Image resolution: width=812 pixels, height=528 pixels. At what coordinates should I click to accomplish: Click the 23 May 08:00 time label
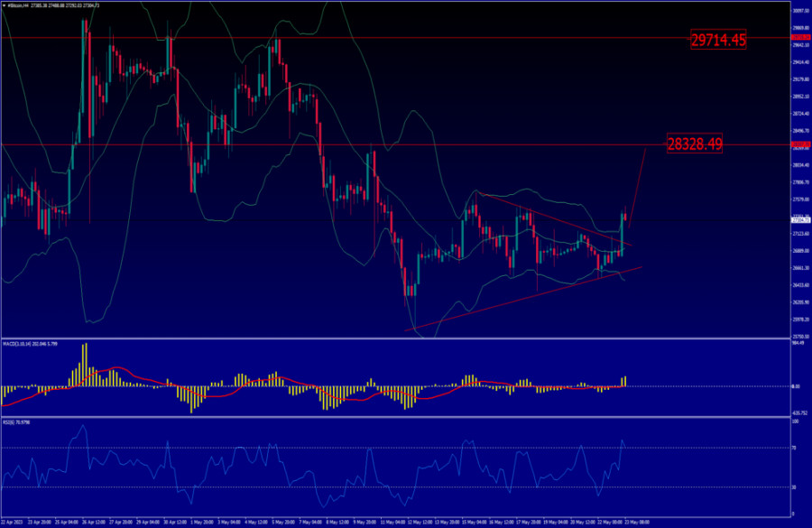(x=636, y=522)
